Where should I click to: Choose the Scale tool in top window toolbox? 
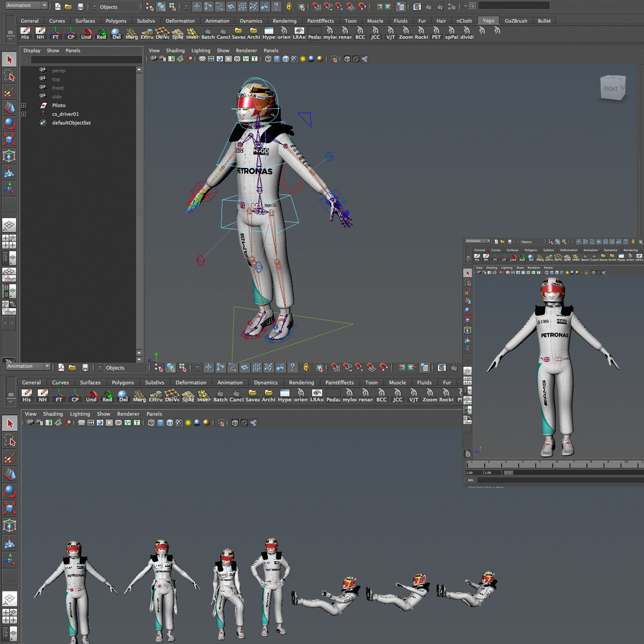click(x=9, y=139)
